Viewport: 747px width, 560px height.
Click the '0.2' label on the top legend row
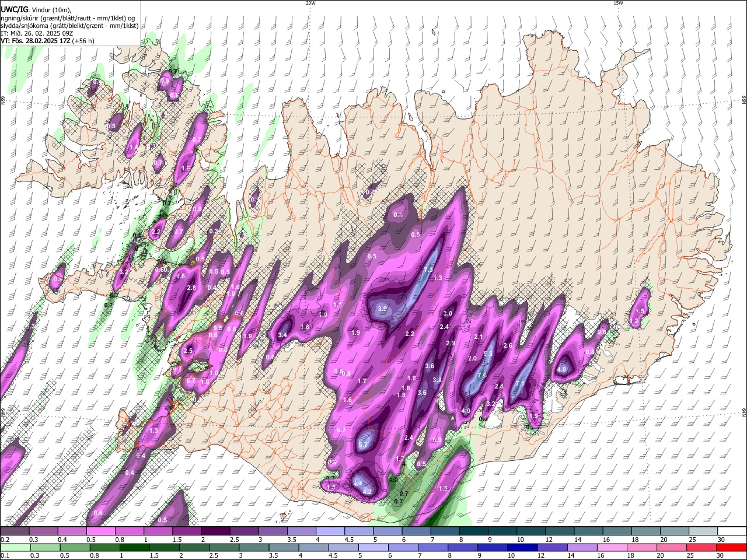tap(5, 540)
